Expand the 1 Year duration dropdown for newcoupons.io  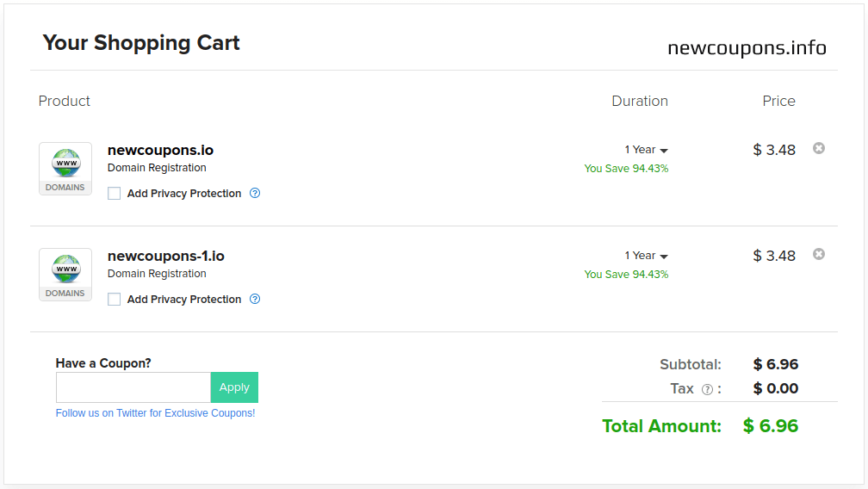646,150
